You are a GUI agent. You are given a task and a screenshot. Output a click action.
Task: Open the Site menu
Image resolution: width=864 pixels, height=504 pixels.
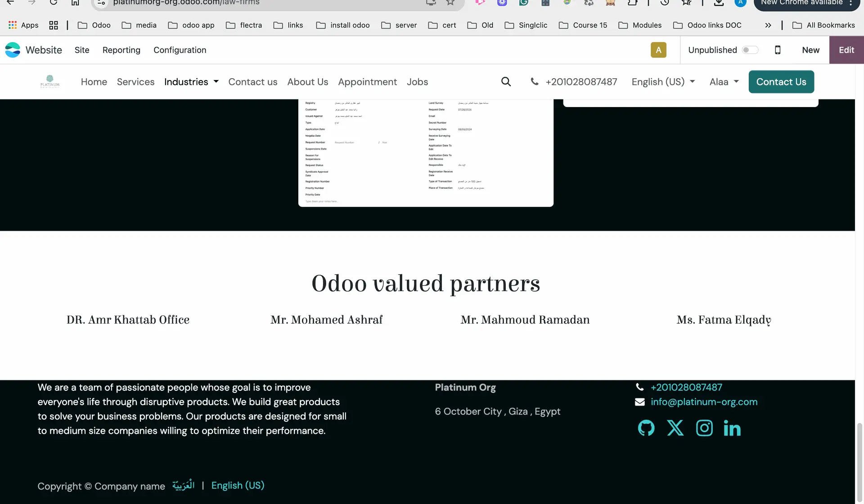point(82,50)
